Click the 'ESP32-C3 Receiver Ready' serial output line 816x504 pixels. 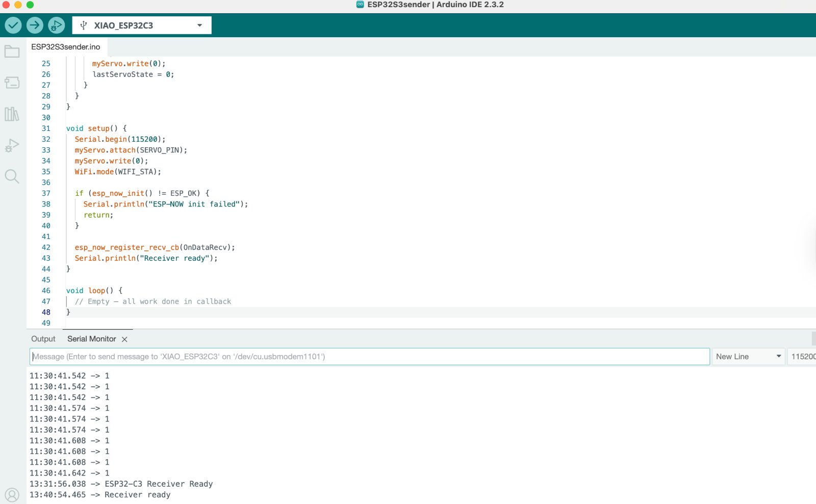click(x=121, y=484)
